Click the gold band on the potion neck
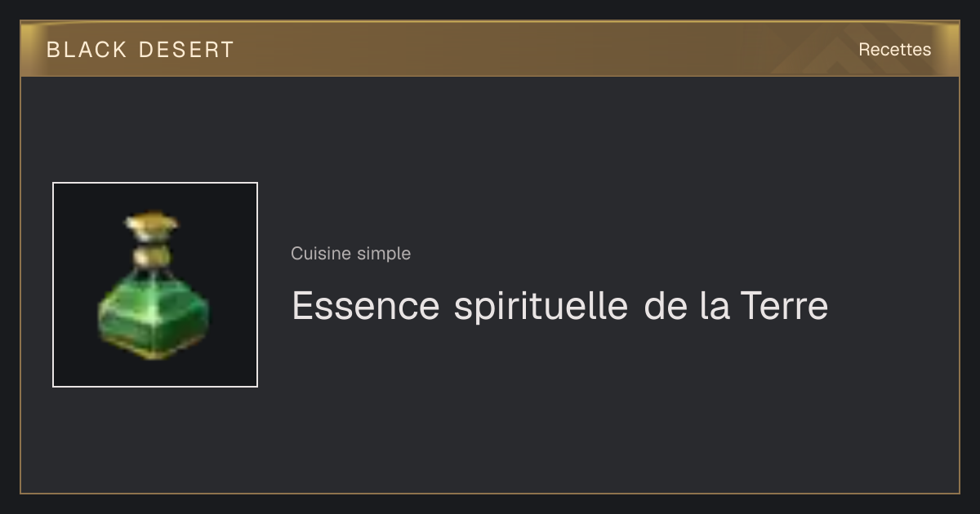Screen dimensions: 980x514 tap(152, 256)
